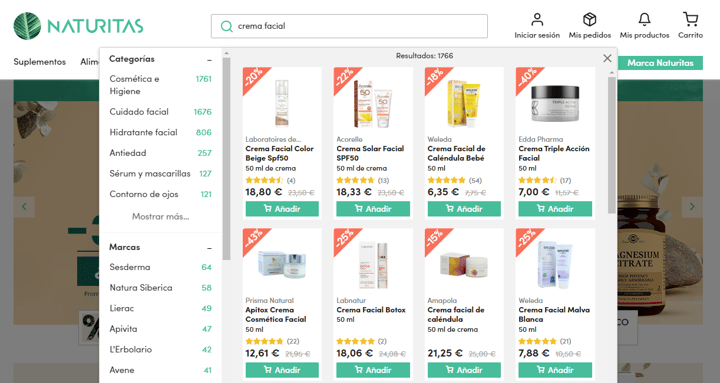Image resolution: width=720 pixels, height=383 pixels.
Task: Filter by Apivita brand
Action: tap(160, 329)
